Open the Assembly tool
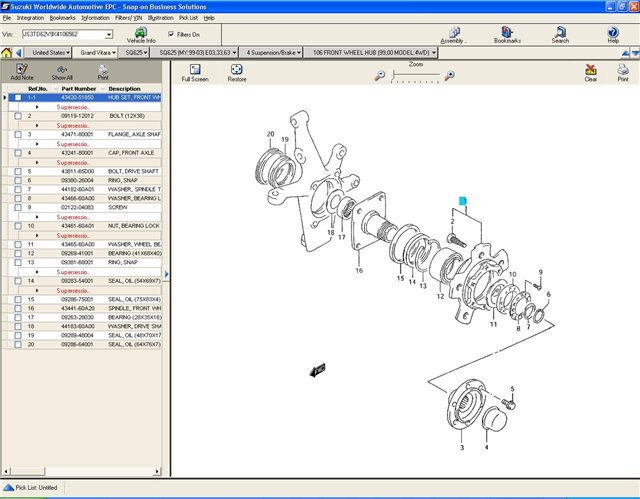The width and height of the screenshot is (640, 499). pyautogui.click(x=453, y=35)
